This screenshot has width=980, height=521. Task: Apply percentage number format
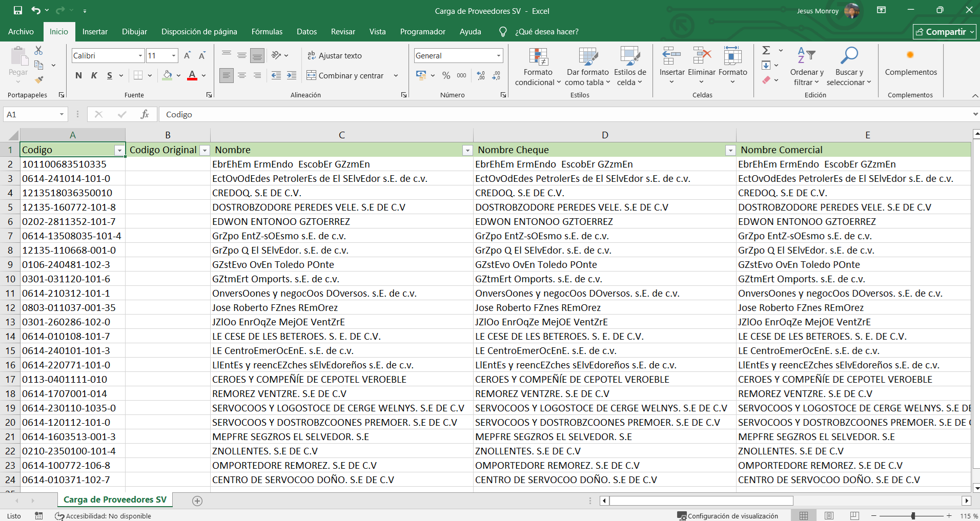(445, 75)
